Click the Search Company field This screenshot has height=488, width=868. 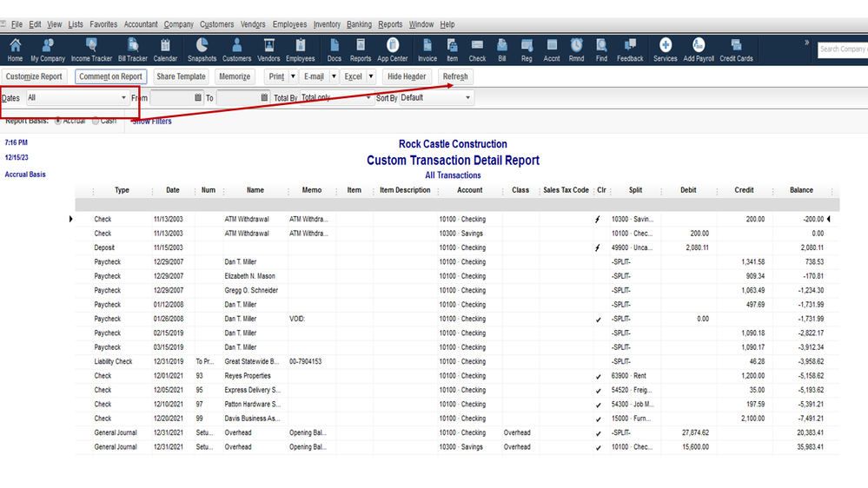(843, 49)
